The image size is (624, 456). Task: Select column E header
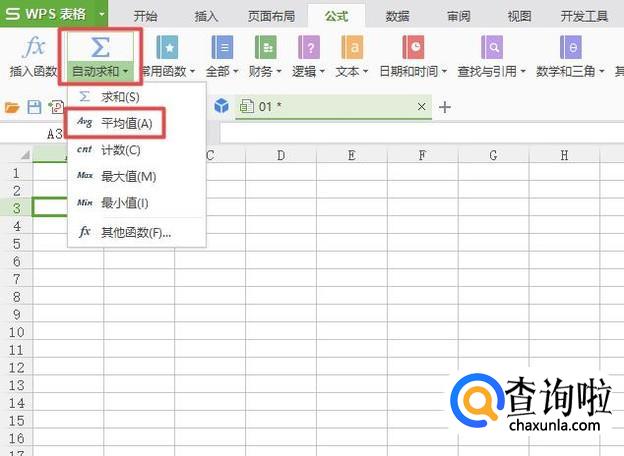(x=352, y=155)
